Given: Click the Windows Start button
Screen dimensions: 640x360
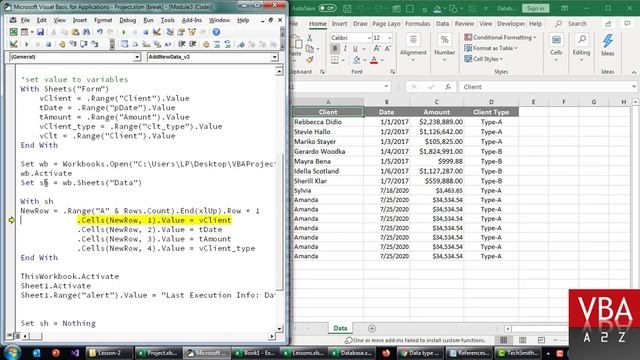Looking at the screenshot, I should point(12,353).
